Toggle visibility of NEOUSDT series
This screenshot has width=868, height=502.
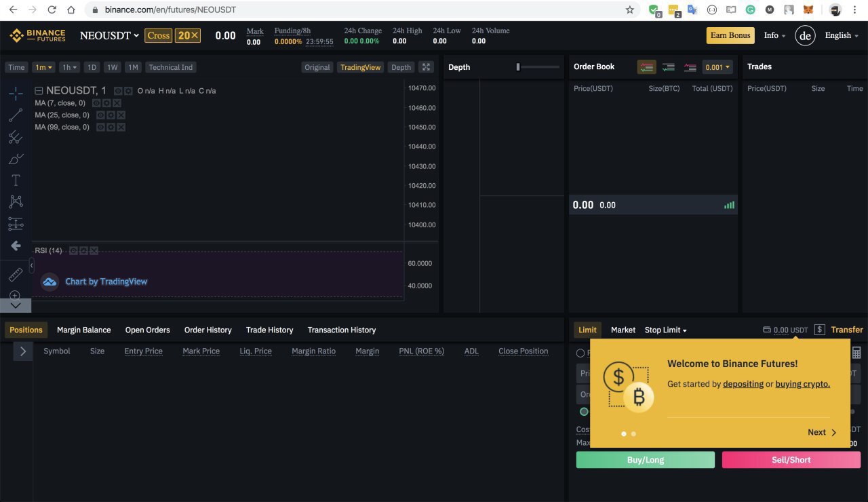click(x=118, y=91)
